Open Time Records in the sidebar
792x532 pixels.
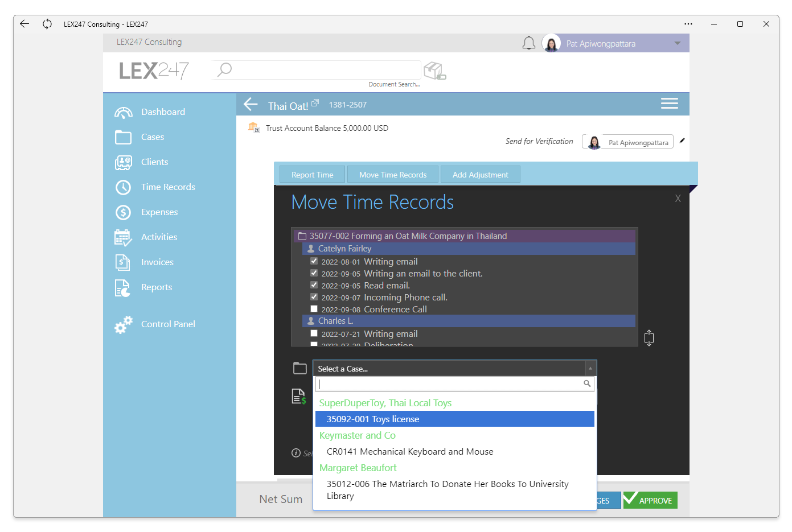click(168, 187)
